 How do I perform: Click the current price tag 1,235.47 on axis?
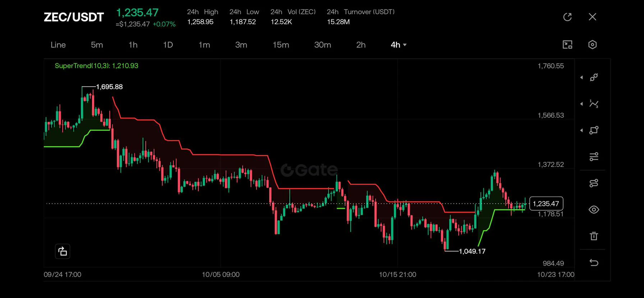coord(546,204)
